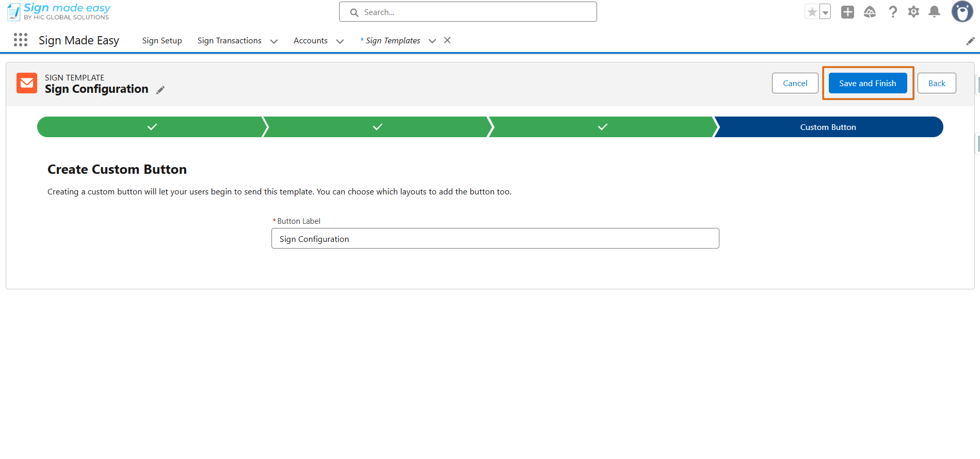Open the App Launcher dots grid
The image size is (980, 459).
tap(21, 40)
